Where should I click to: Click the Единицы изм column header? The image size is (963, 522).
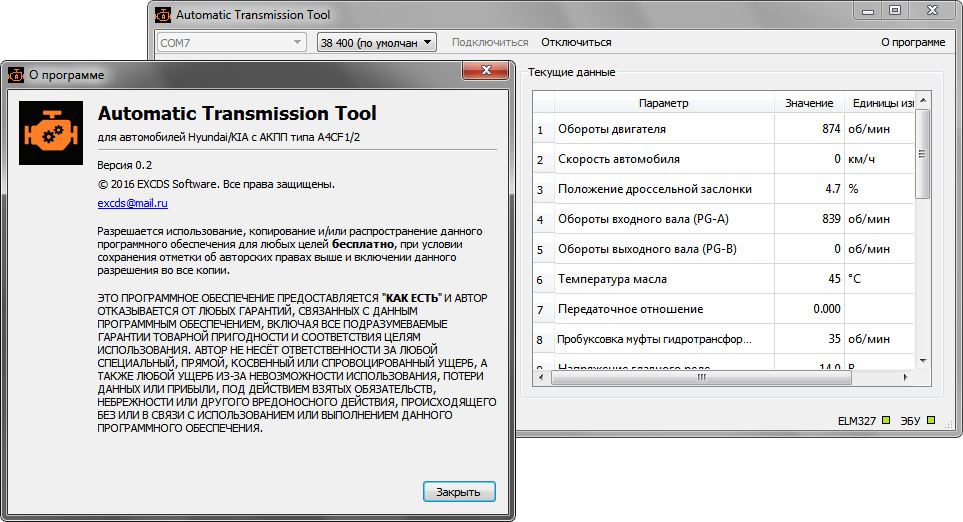click(x=880, y=103)
